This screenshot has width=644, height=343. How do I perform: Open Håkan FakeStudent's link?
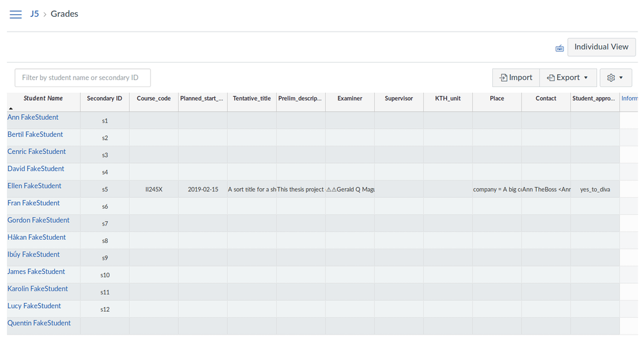(x=36, y=237)
